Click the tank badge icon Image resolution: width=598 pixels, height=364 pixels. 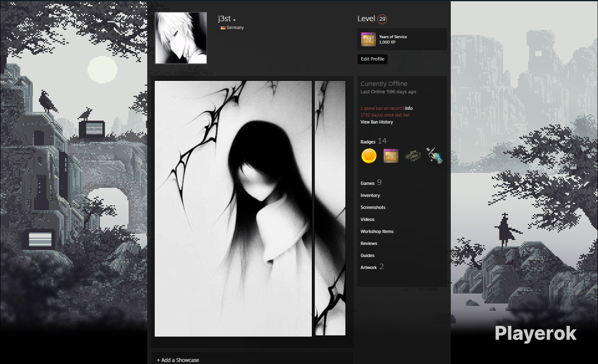tap(413, 156)
